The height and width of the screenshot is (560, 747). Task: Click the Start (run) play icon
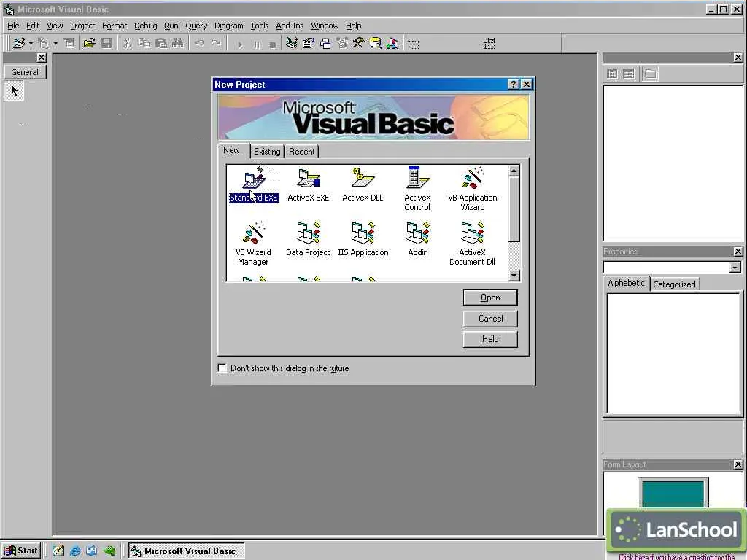(240, 44)
